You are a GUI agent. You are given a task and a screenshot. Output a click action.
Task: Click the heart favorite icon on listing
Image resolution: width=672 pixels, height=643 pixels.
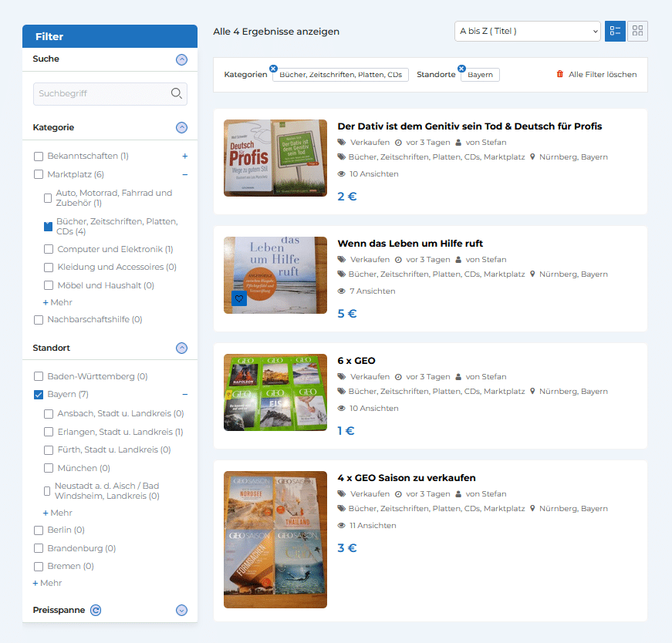(239, 299)
